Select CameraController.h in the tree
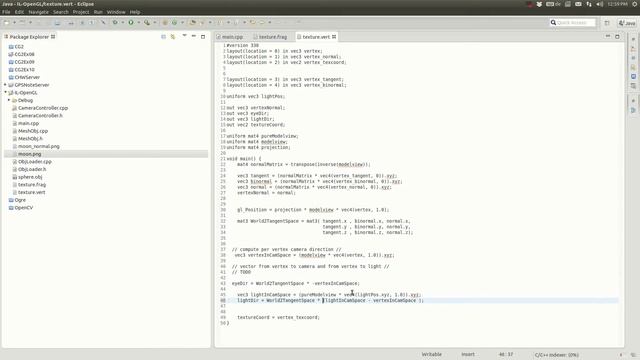Screen dimensions: 640x360 40,116
